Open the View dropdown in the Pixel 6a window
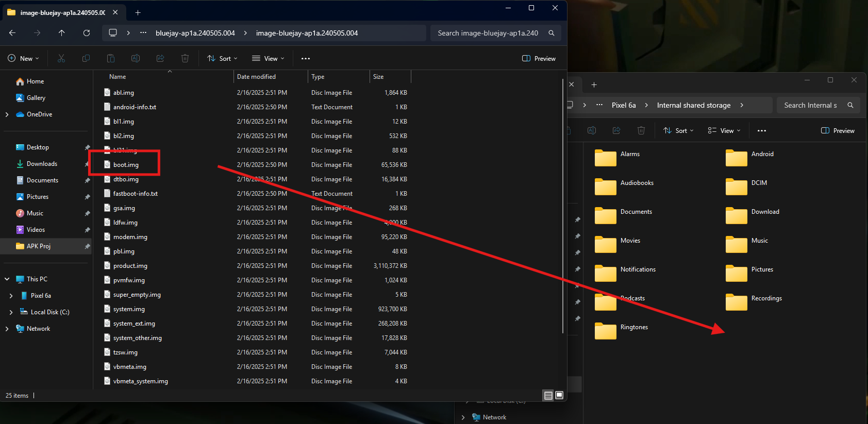The height and width of the screenshot is (424, 868). tap(724, 131)
